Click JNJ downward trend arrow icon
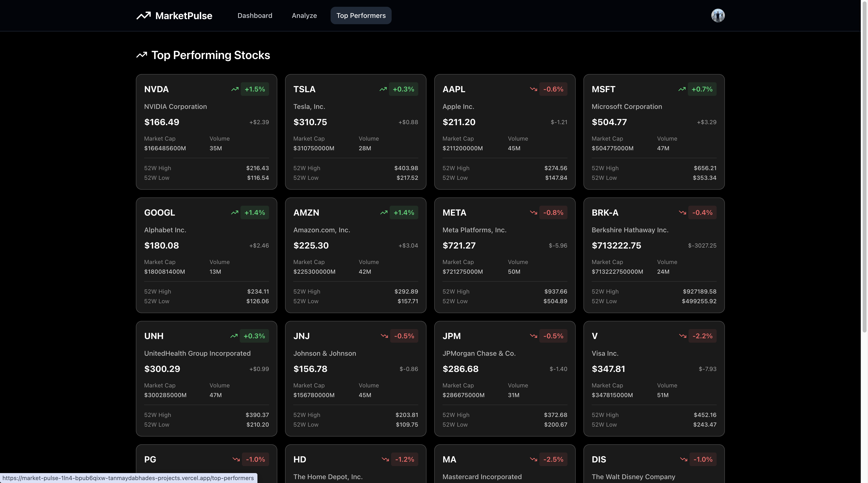 (384, 336)
